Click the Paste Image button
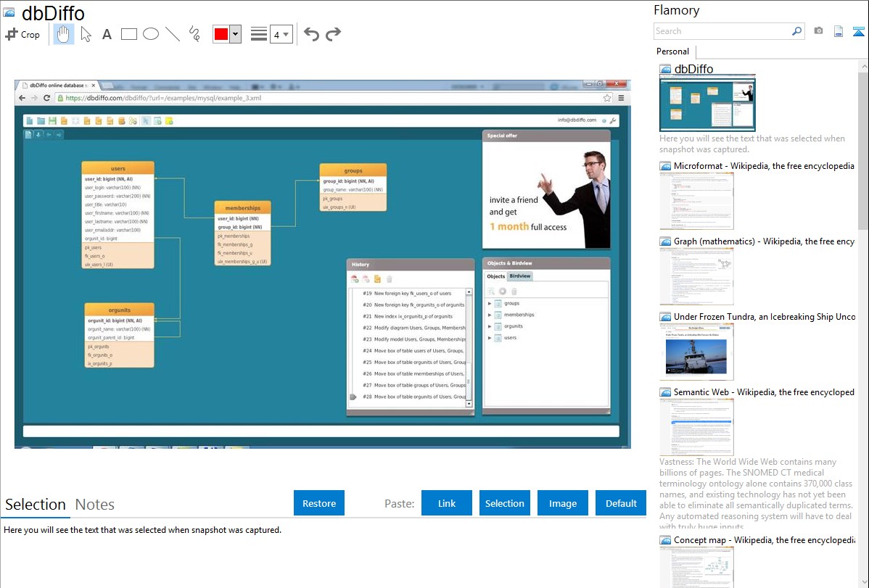Viewport: 869px width, 588px height. click(x=562, y=503)
